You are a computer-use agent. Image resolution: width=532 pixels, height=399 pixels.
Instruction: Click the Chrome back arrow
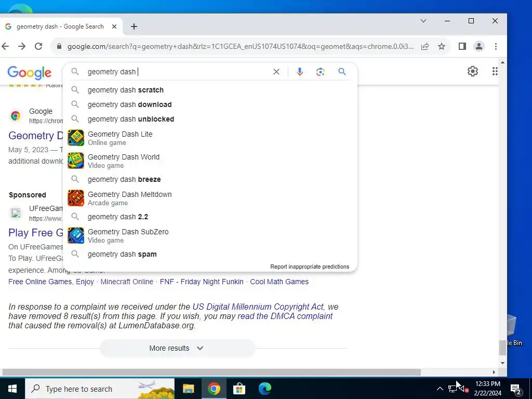click(5, 46)
